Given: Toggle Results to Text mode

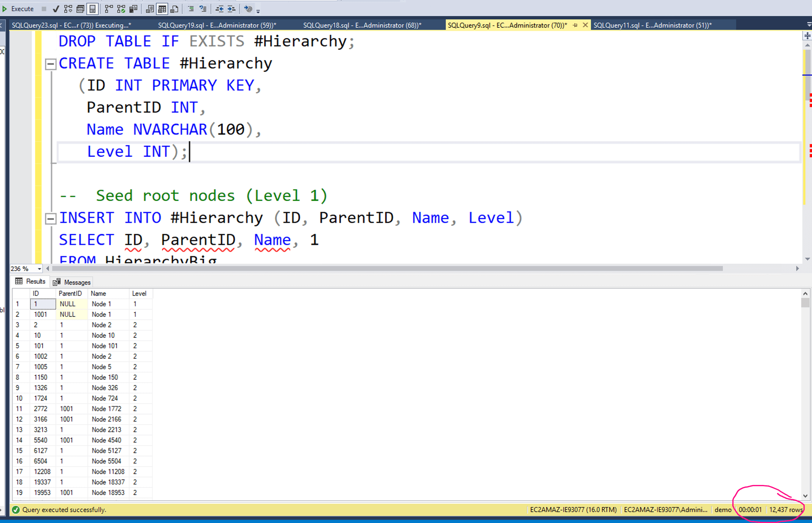Looking at the screenshot, I should (149, 9).
